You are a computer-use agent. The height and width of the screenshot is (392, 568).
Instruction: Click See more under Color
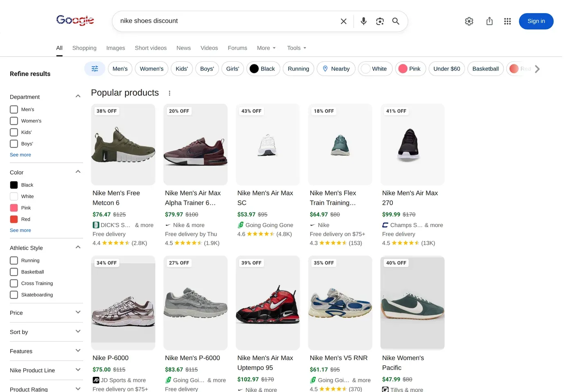20,231
